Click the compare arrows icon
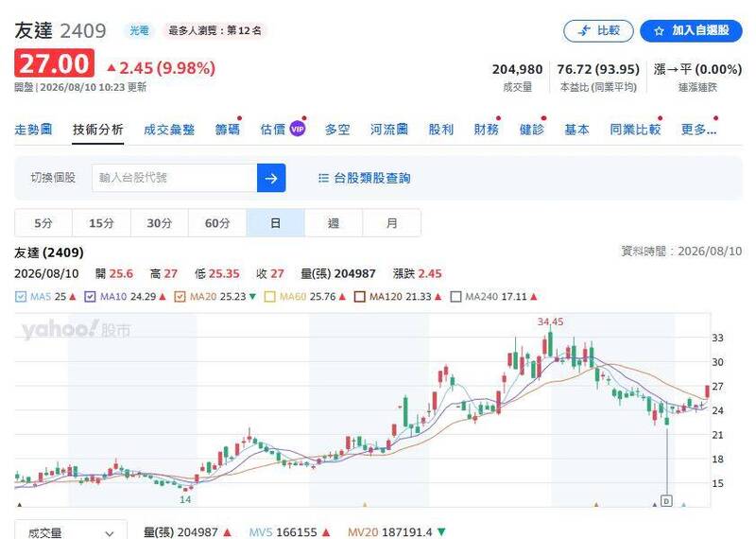The image size is (756, 539). point(584,31)
